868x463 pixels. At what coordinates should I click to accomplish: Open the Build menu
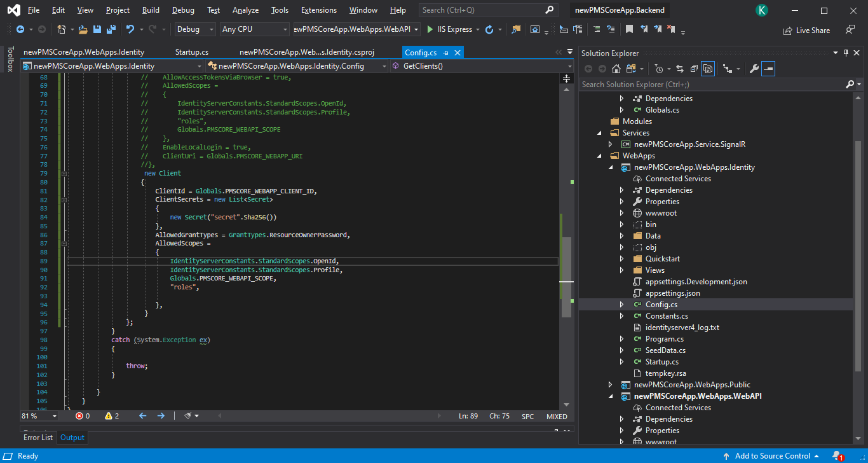[x=151, y=10]
